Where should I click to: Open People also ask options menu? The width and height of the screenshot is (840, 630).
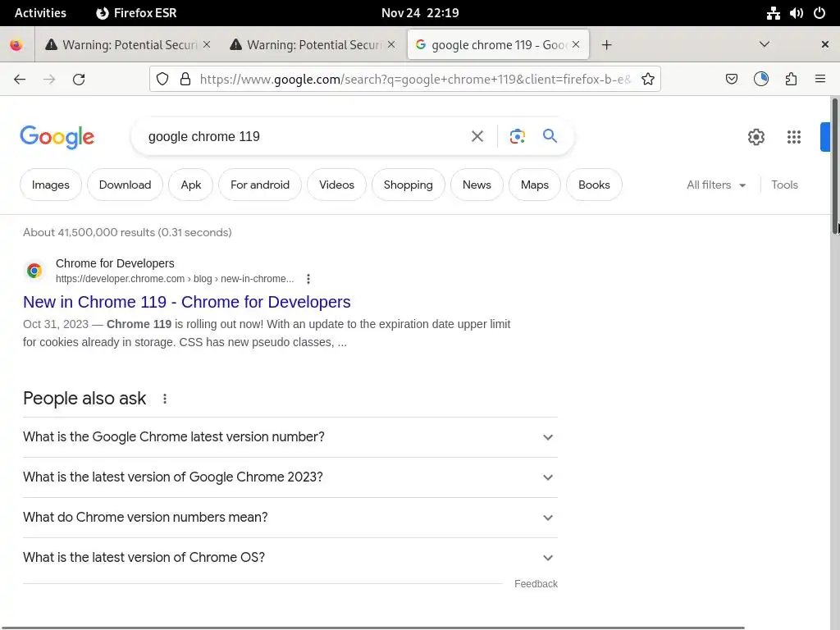tap(164, 399)
